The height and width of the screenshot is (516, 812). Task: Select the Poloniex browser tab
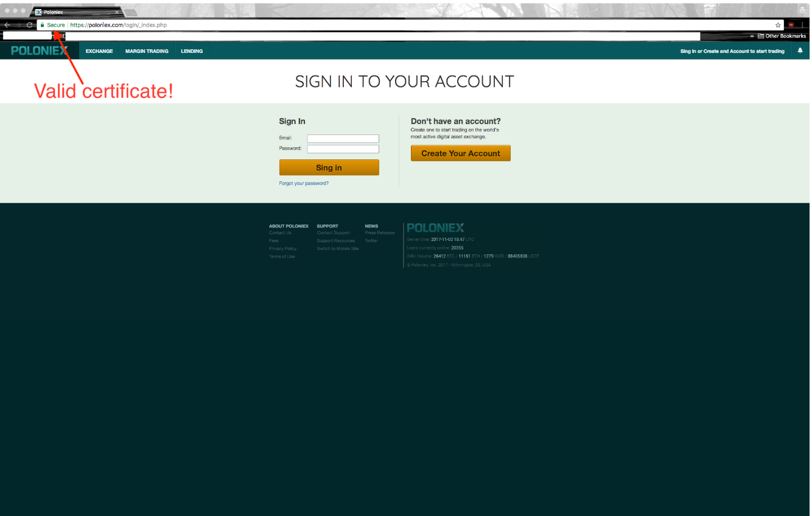point(76,12)
